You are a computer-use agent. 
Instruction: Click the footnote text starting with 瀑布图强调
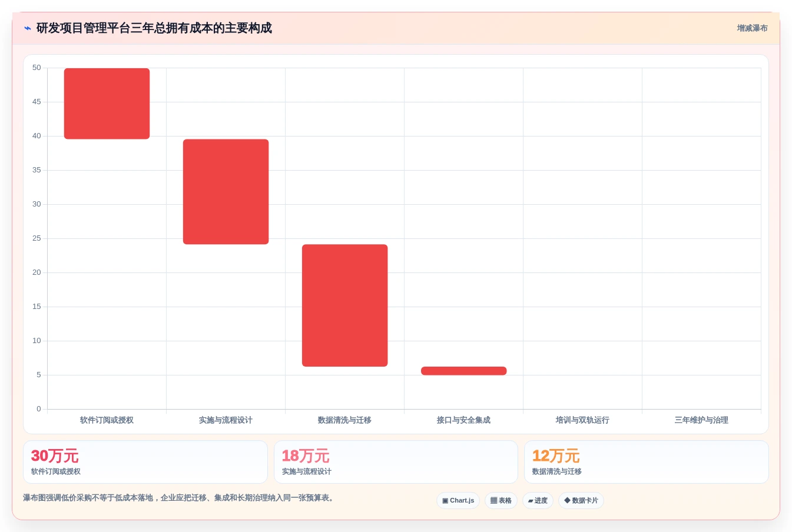[180, 498]
